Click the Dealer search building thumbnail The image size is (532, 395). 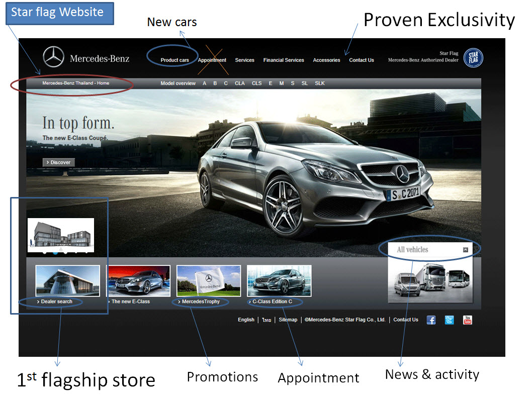point(68,281)
